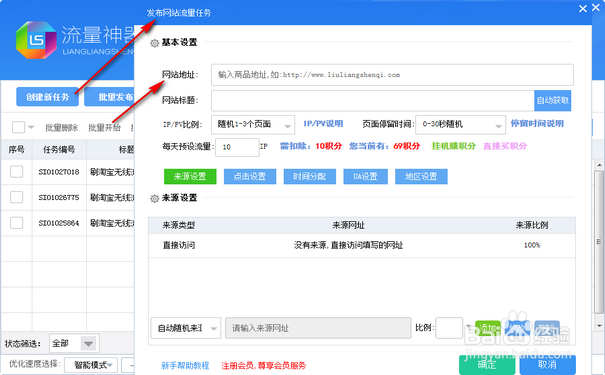Open 状态筛选 dropdown showing 全部
Screen dimensions: 605x375
pos(74,343)
